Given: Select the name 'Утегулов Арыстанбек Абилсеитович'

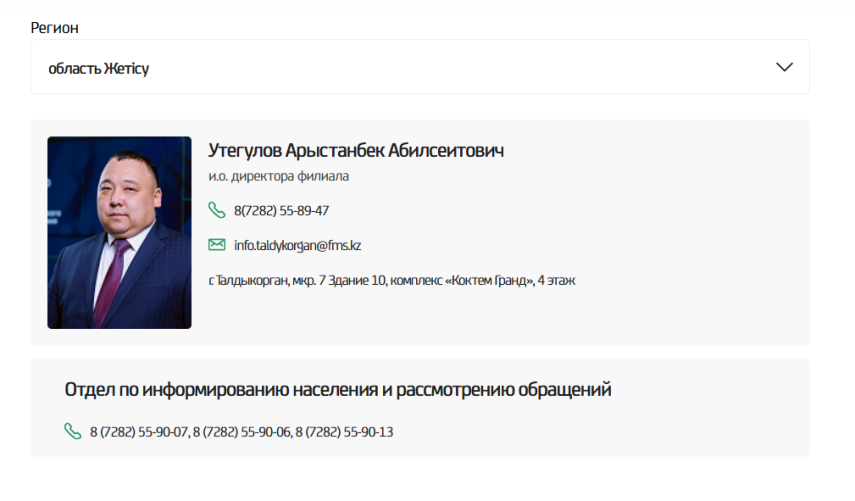Looking at the screenshot, I should pyautogui.click(x=355, y=151).
